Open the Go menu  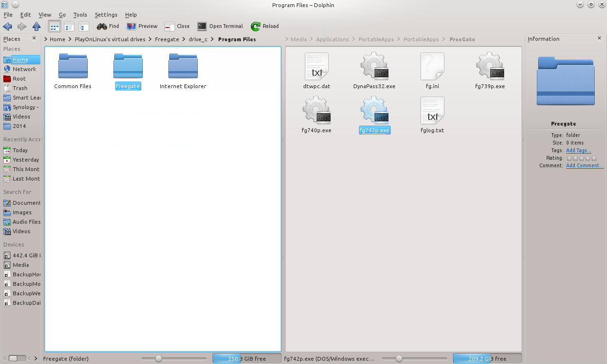point(63,15)
